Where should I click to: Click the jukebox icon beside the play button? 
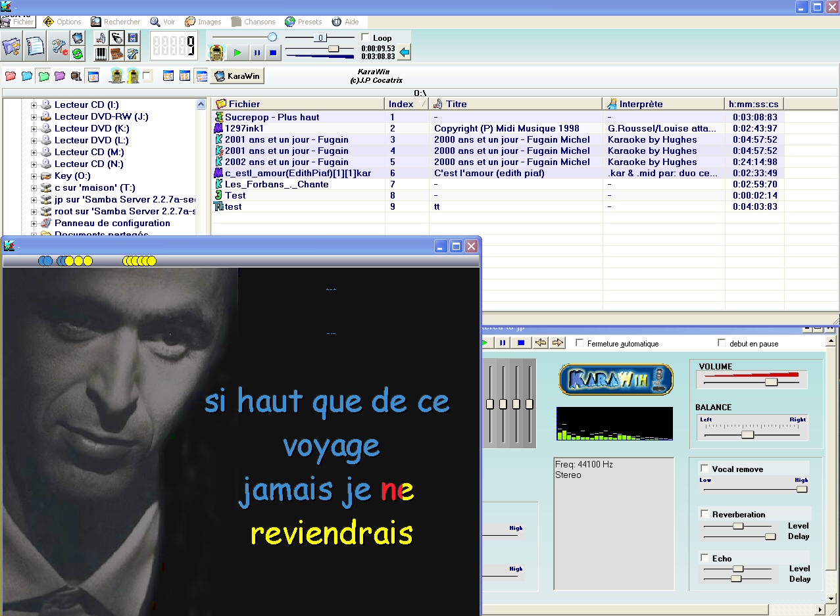(x=216, y=52)
